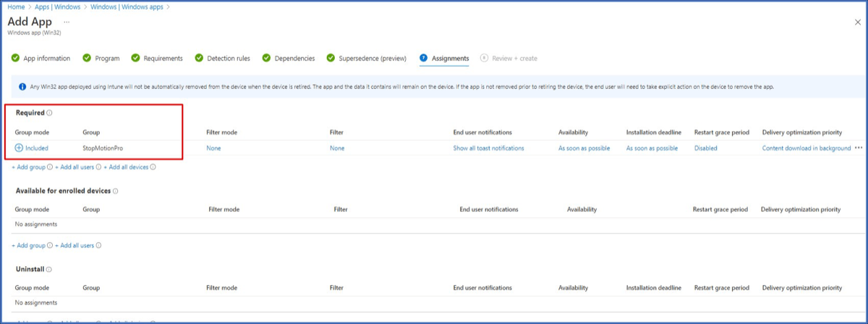
Task: Close the Add App pane
Action: click(x=858, y=22)
